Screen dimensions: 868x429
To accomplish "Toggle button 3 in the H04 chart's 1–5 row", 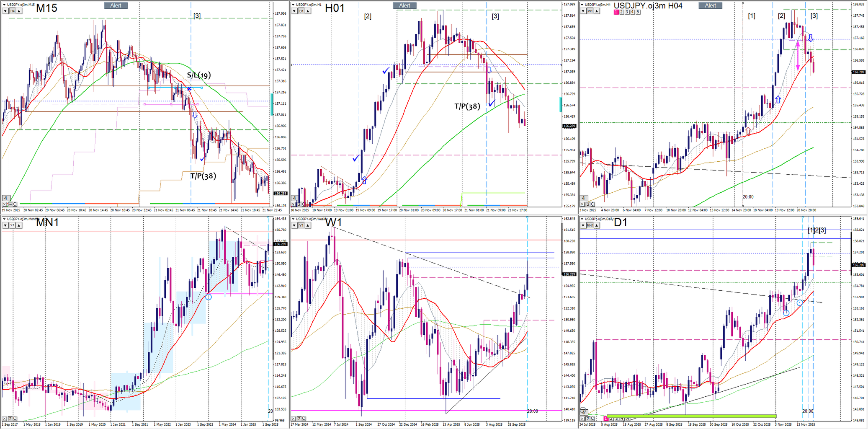I will click(627, 12).
